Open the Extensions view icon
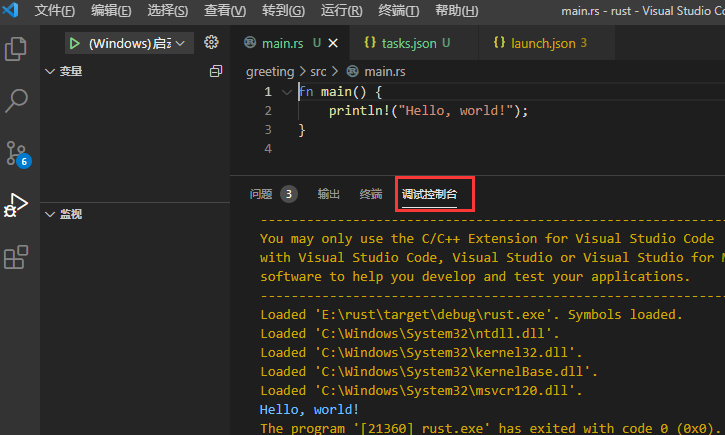The height and width of the screenshot is (435, 725). (16, 258)
